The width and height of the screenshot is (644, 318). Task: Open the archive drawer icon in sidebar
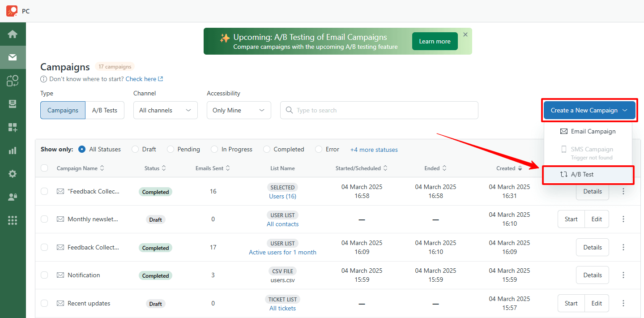tap(13, 104)
